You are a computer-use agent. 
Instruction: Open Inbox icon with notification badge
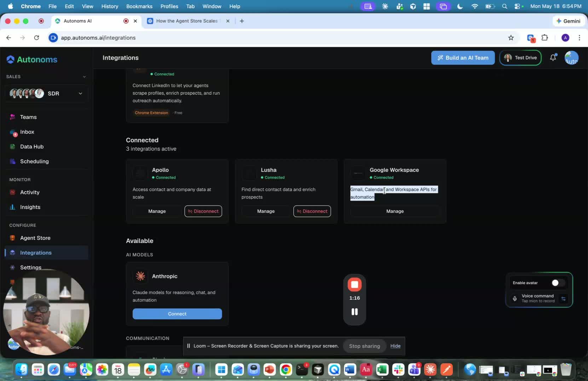click(13, 132)
